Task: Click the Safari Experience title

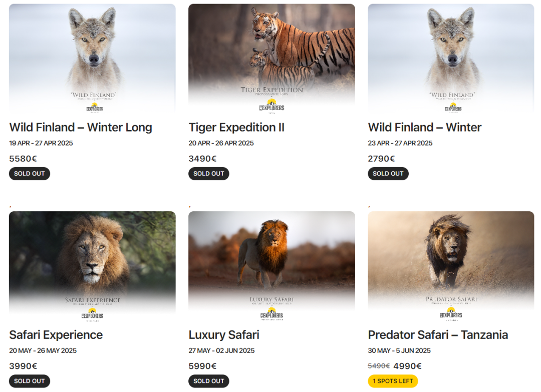Action: 56,335
